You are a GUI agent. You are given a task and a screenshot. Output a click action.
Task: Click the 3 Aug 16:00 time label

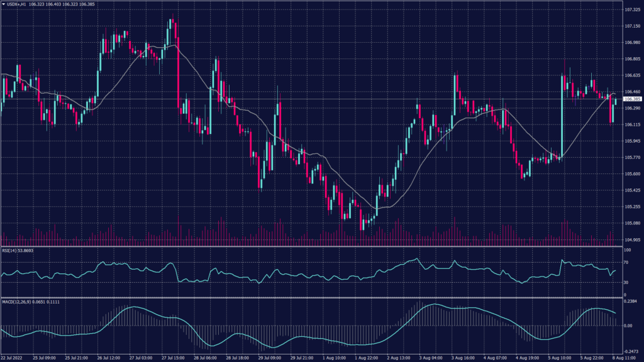(464, 358)
